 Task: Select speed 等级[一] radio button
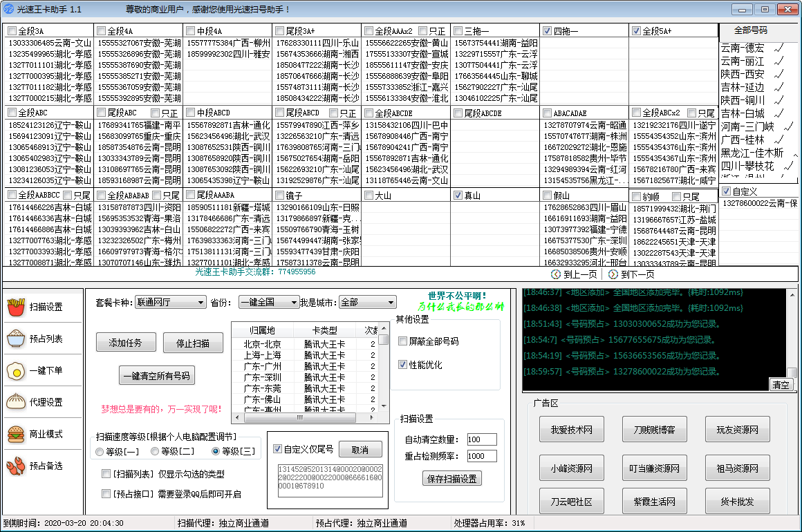pyautogui.click(x=100, y=452)
